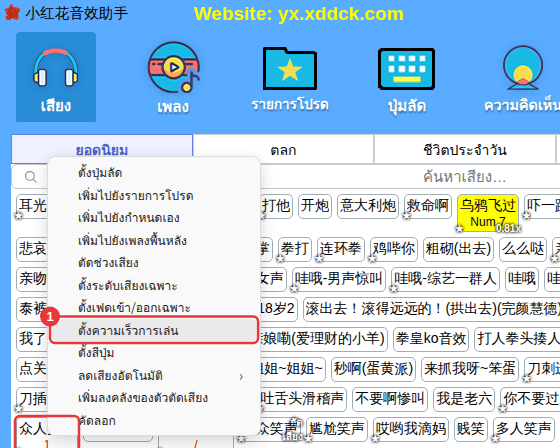This screenshot has height=448, width=560.
Task: Click the Website yx.xddck.com link text
Action: (x=299, y=14)
